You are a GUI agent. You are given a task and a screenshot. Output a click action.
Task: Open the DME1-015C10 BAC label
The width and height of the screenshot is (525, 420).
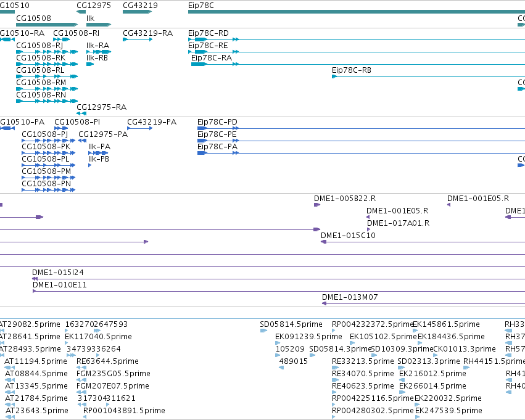(348, 236)
